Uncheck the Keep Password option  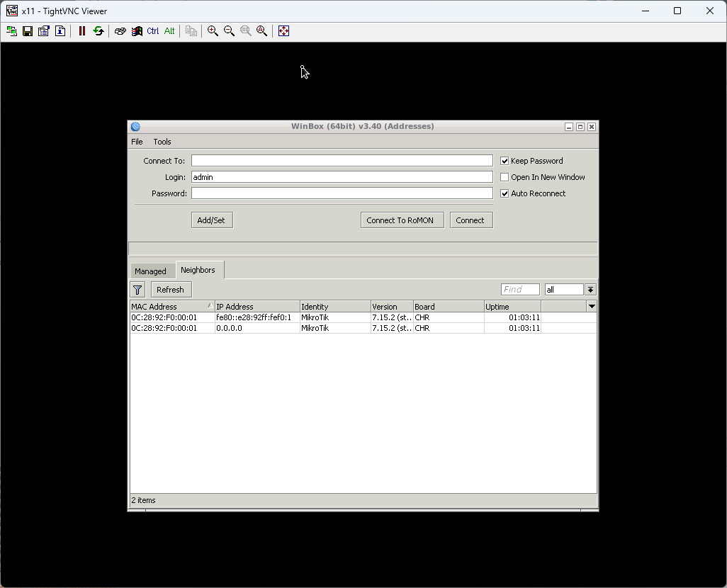tap(505, 160)
